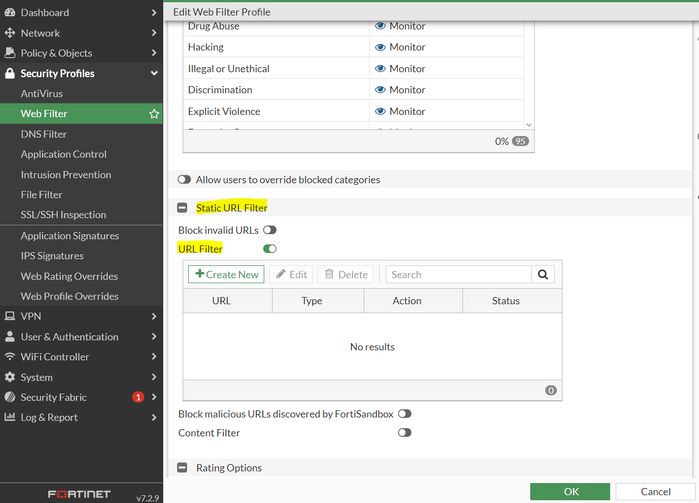Click the VPN laptop icon
Viewport: 699px width, 503px height.
click(10, 316)
